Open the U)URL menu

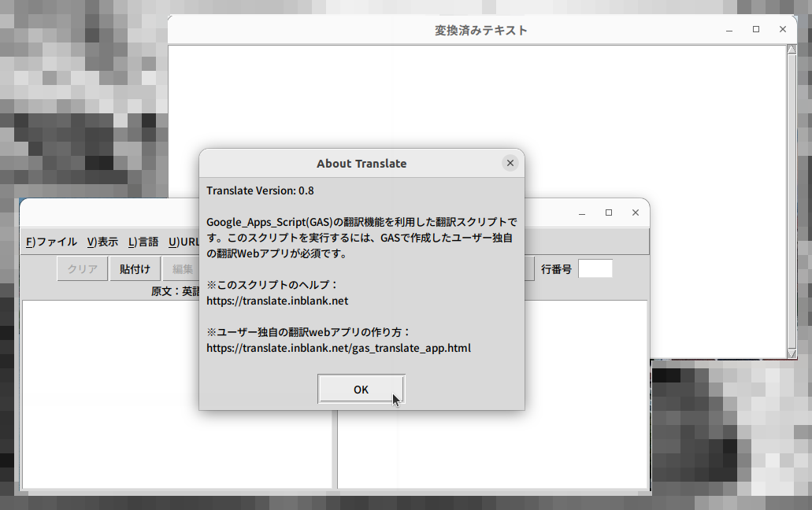[x=184, y=242]
